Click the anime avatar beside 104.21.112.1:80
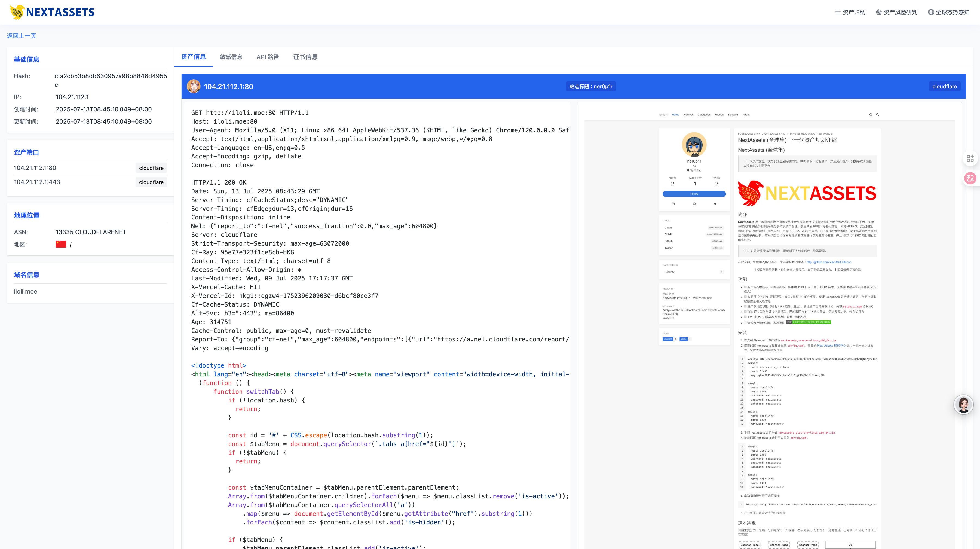This screenshot has height=549, width=980. (x=194, y=86)
